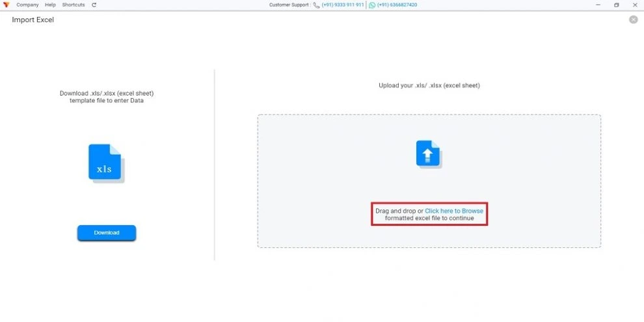Screen dimensions: 644x322
Task: Close the application window
Action: tap(634, 5)
